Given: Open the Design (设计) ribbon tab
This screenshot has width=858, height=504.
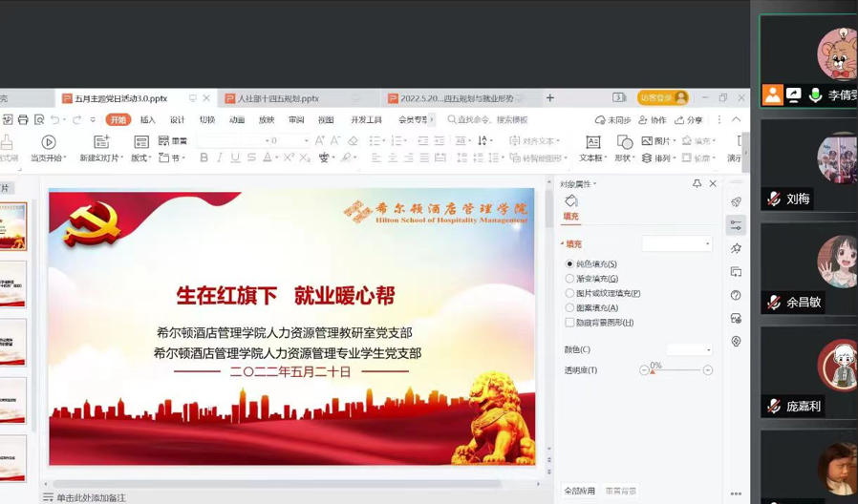Looking at the screenshot, I should click(178, 119).
